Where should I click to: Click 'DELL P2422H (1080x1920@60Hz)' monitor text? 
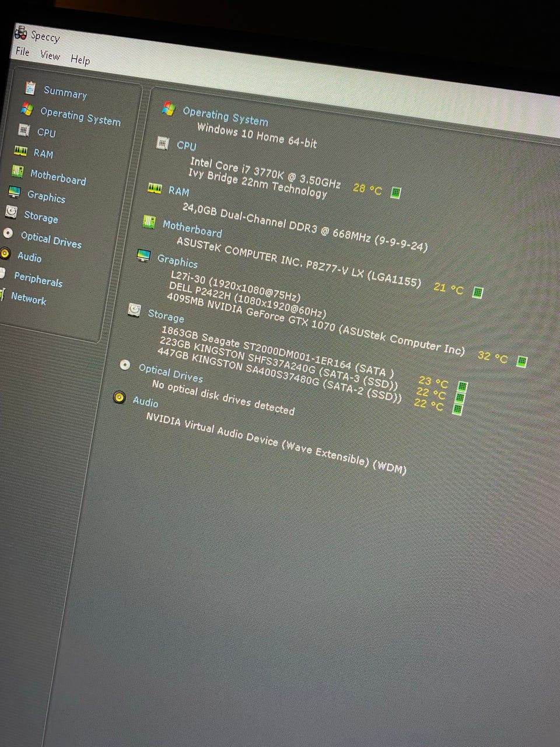pos(247,299)
